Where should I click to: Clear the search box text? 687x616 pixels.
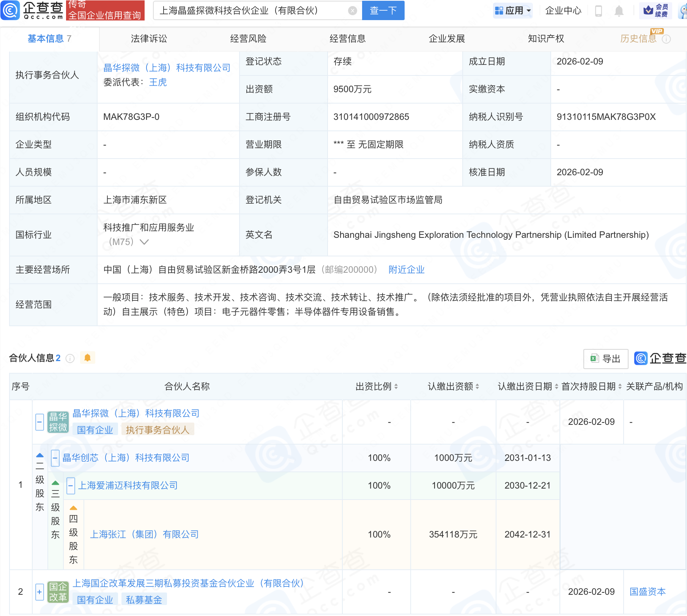click(x=352, y=11)
